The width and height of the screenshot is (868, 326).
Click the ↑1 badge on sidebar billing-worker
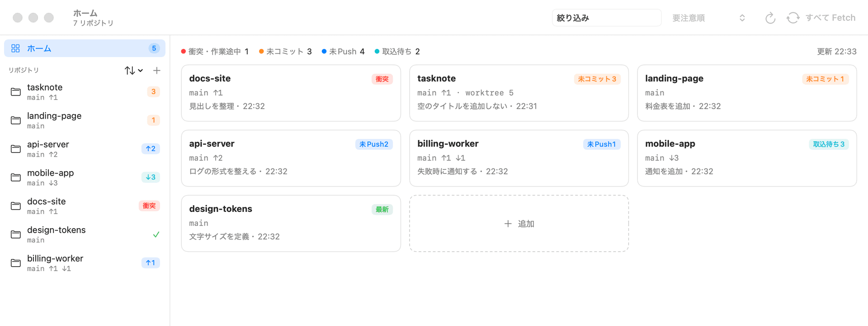tap(151, 263)
